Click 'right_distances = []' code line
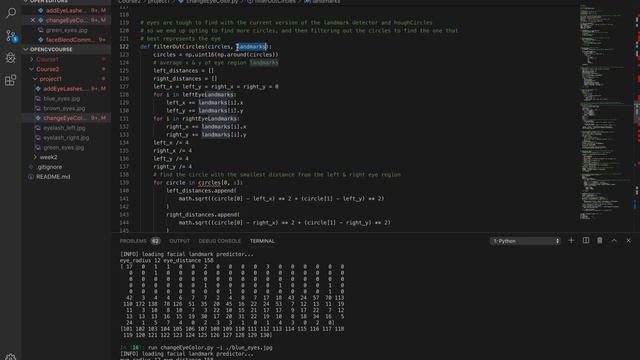Image resolution: width=640 pixels, height=360 pixels. (x=185, y=79)
